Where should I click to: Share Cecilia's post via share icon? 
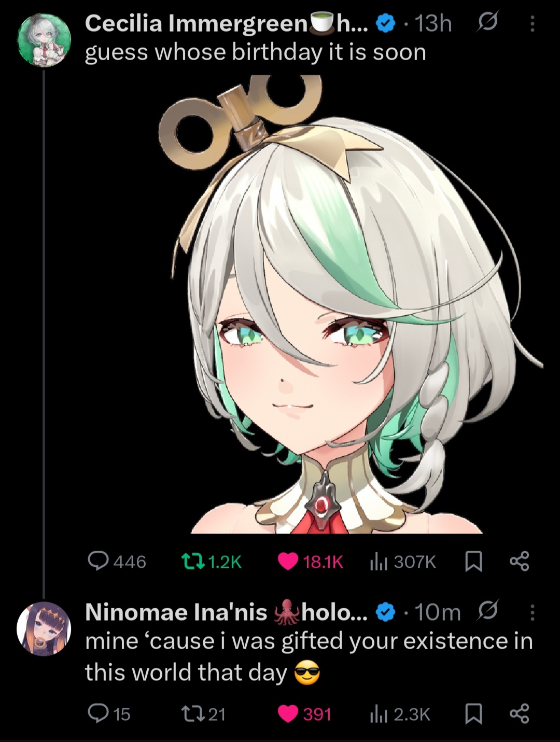519,562
